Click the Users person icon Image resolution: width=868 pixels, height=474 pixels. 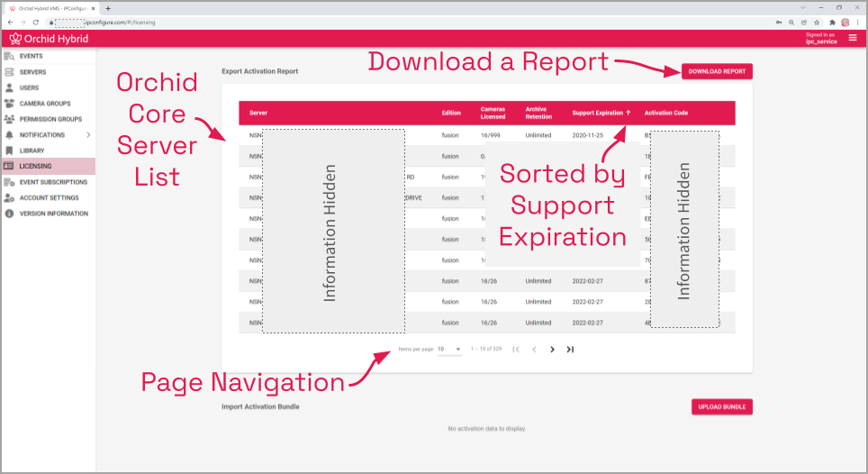tap(9, 87)
